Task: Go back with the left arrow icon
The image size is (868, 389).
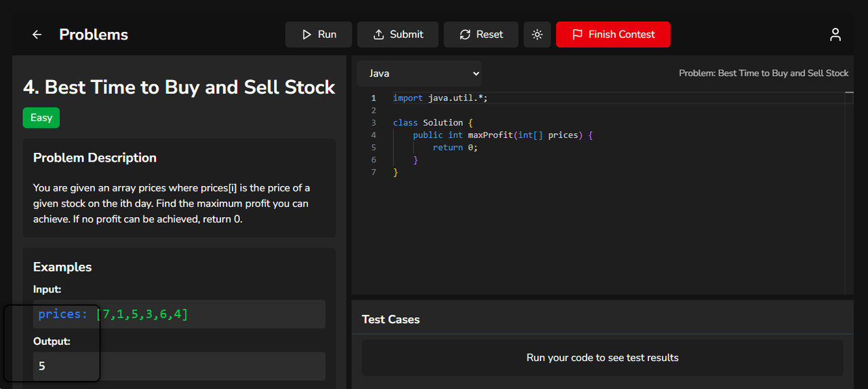Action: (x=37, y=35)
